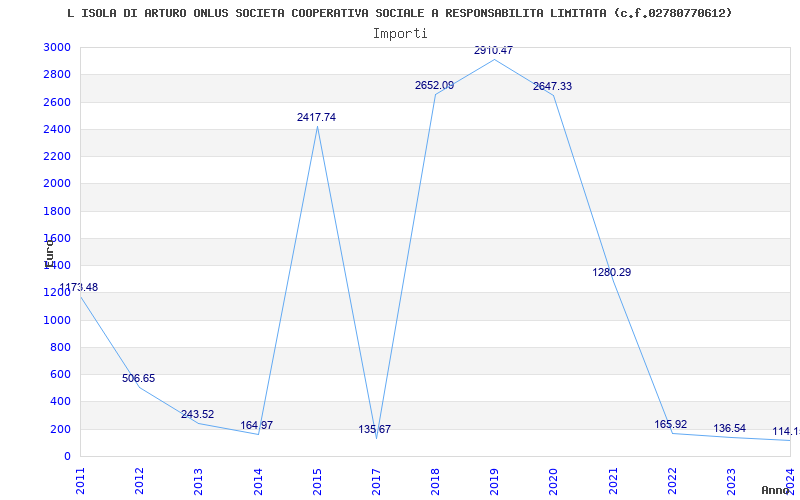Click y-axis tick label 2600
800x500 pixels.
pyautogui.click(x=58, y=102)
